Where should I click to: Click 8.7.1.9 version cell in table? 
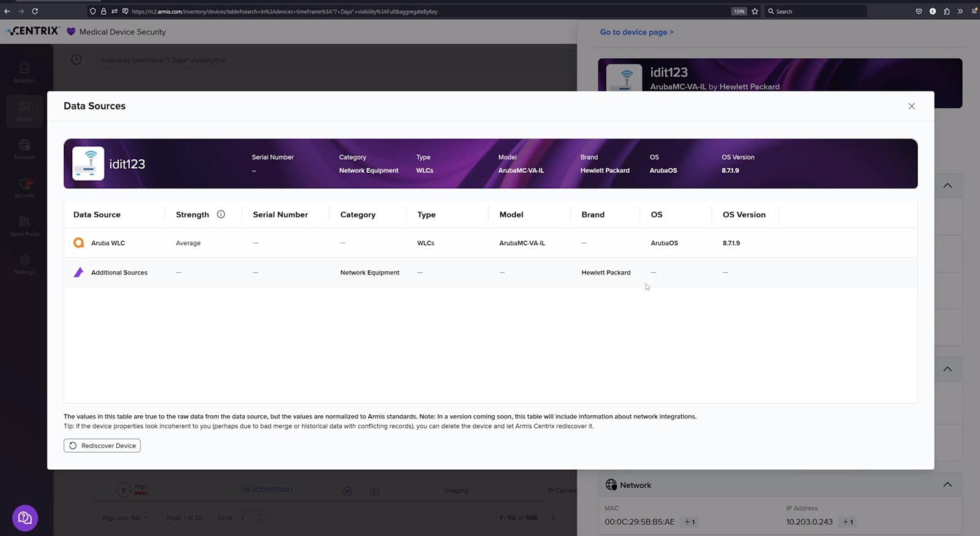pos(731,243)
